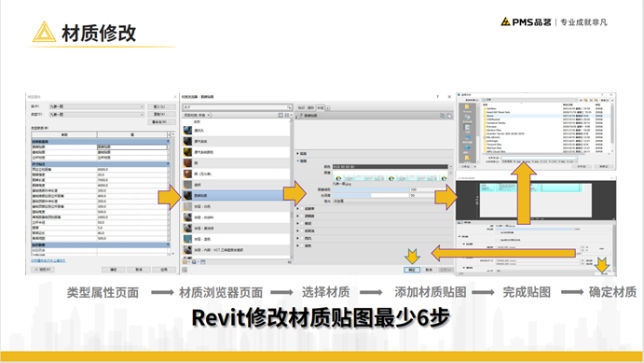Image resolution: width=644 pixels, height=363 pixels.
Task: Expand the 信息 section triangle
Action: 297,153
